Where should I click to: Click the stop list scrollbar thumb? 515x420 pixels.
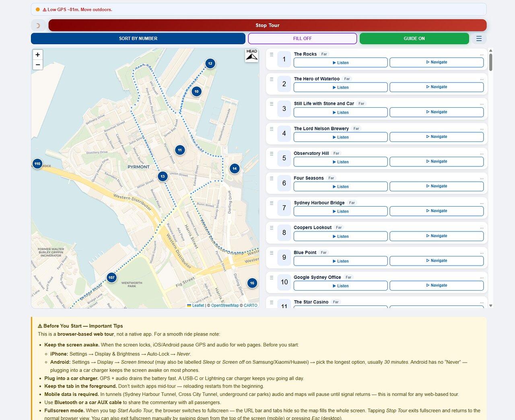(x=490, y=62)
